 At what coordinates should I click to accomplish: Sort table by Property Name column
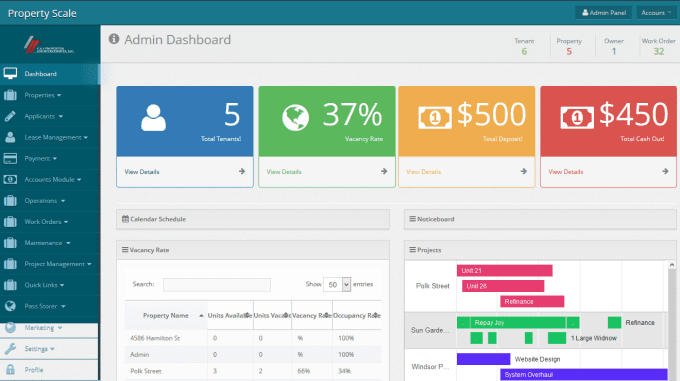coord(166,315)
